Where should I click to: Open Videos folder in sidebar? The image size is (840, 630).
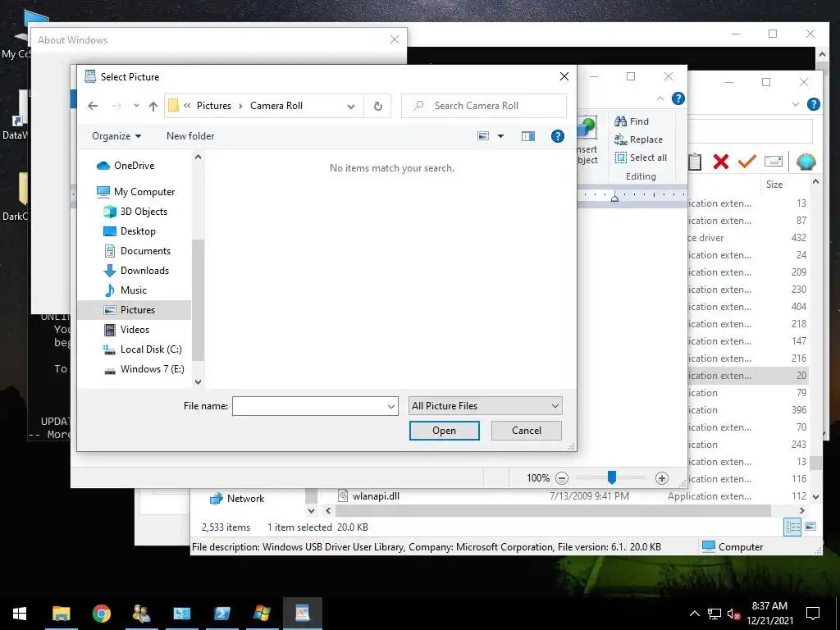[x=135, y=330]
